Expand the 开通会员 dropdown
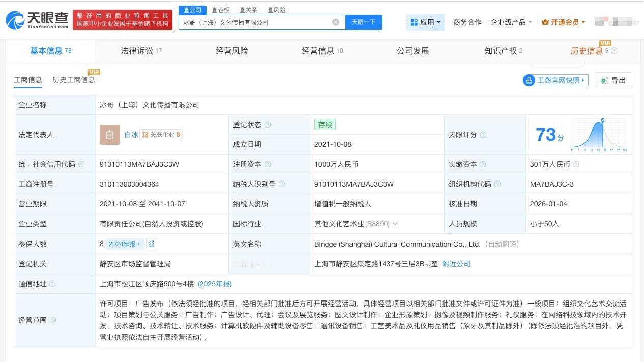The width and height of the screenshot is (644, 362). [583, 22]
